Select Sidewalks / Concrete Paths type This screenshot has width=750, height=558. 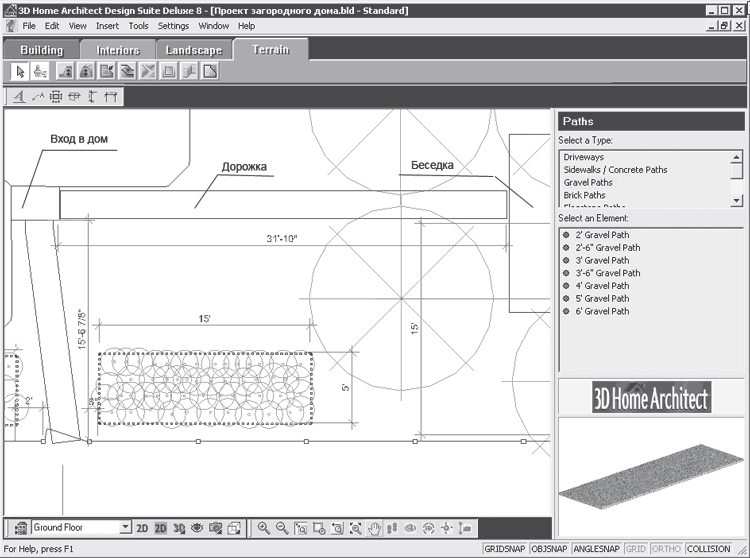[x=614, y=170]
